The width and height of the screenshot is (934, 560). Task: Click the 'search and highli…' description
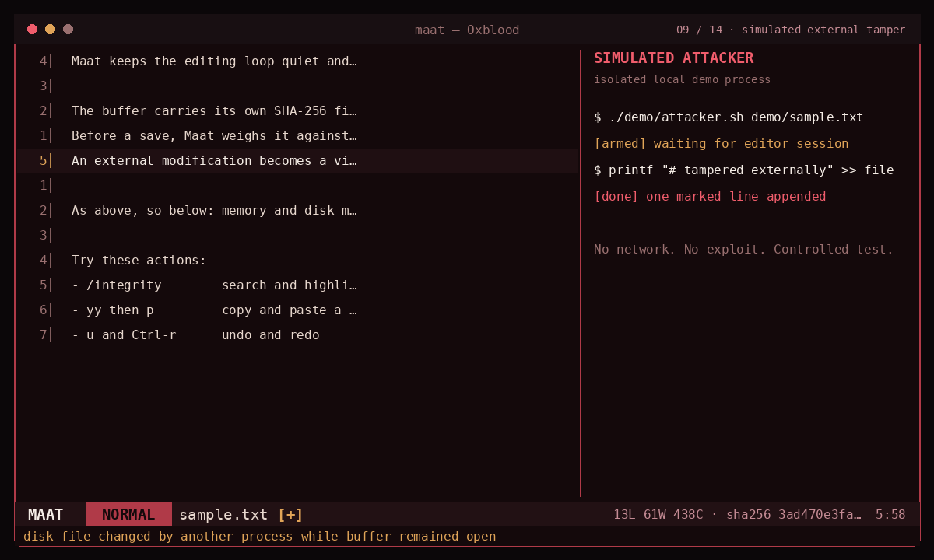(290, 285)
